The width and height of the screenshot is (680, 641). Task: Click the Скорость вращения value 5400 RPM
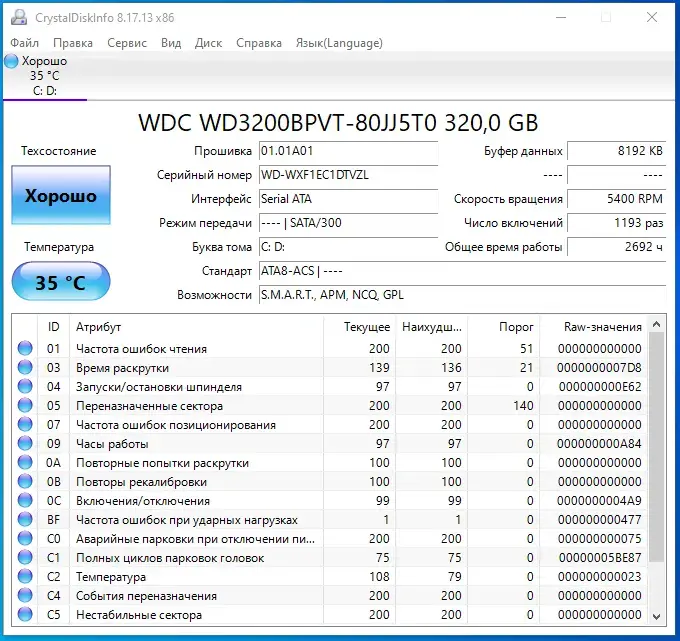click(x=616, y=199)
